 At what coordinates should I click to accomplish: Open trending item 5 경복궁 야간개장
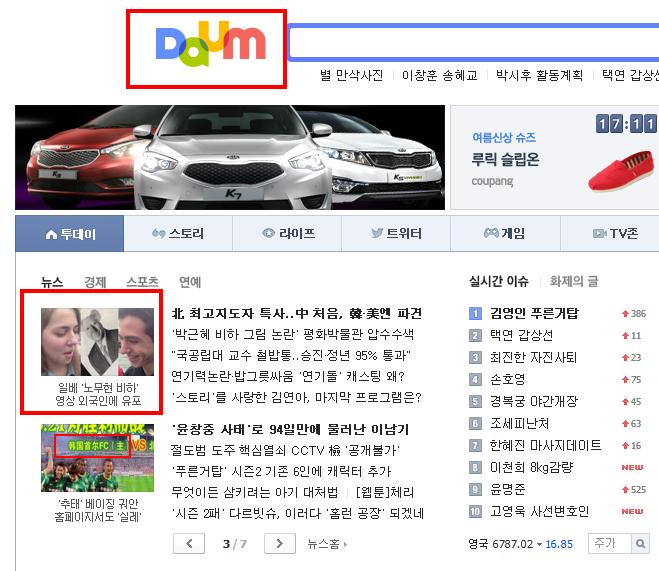[x=534, y=401]
